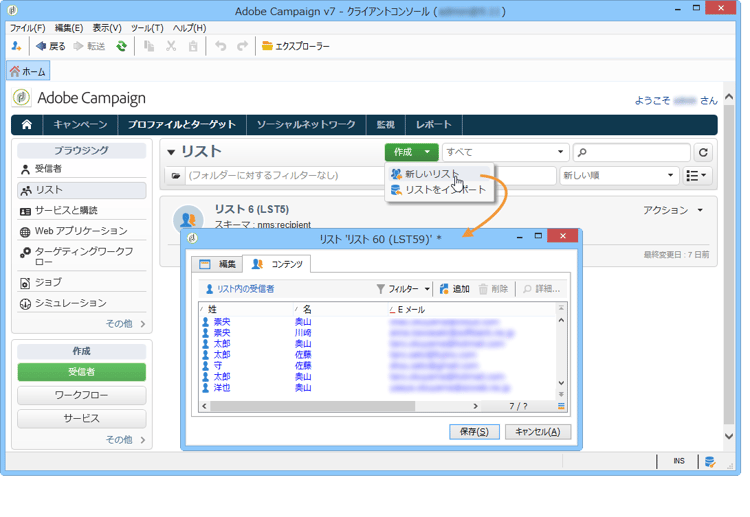
Task: Click horizontal scrollbar in recipient table
Action: (313, 406)
